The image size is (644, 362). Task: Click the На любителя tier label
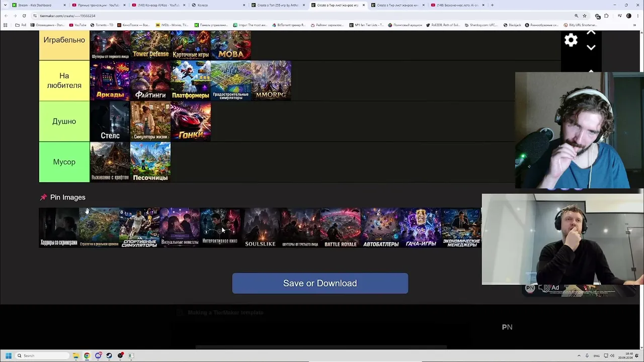tap(64, 80)
